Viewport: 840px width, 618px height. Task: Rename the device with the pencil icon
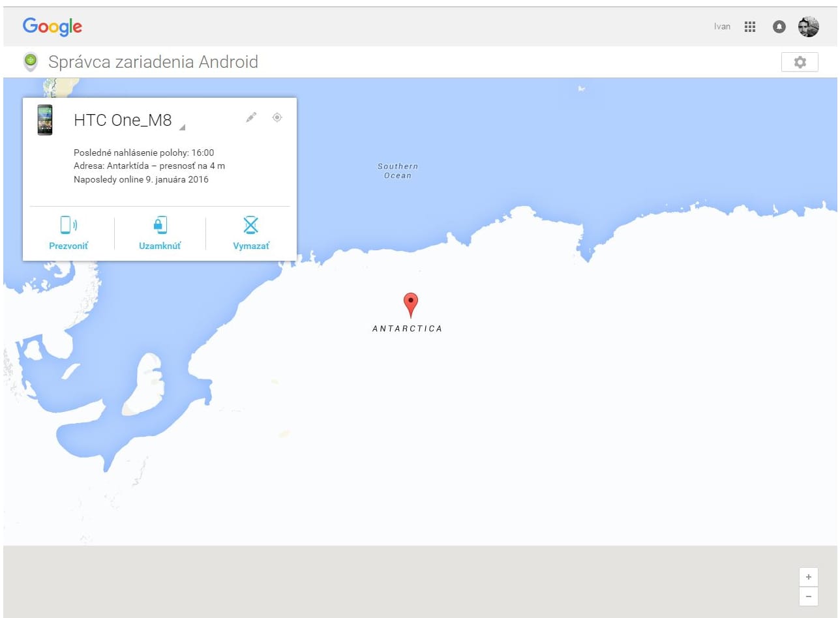pyautogui.click(x=251, y=117)
